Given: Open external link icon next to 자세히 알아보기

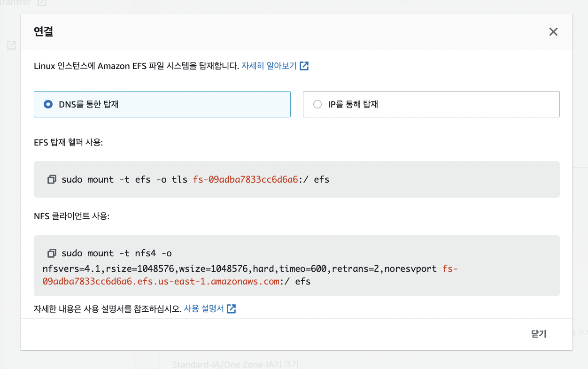Looking at the screenshot, I should click(304, 66).
